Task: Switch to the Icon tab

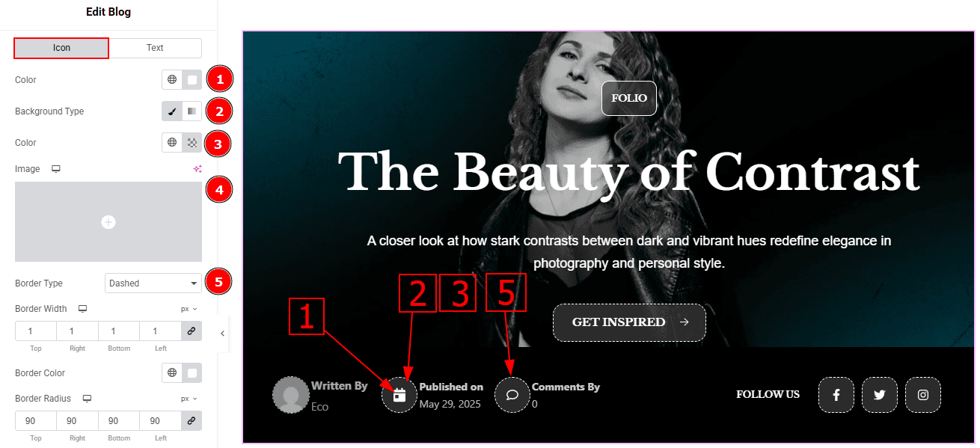Action: 61,48
